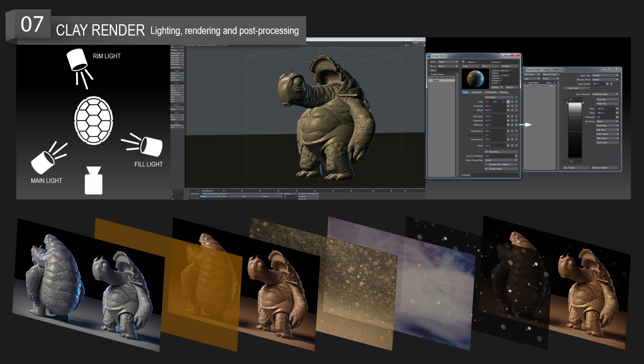The image size is (644, 364).
Task: Click the E envelope button for Diffuse
Action: point(512,110)
